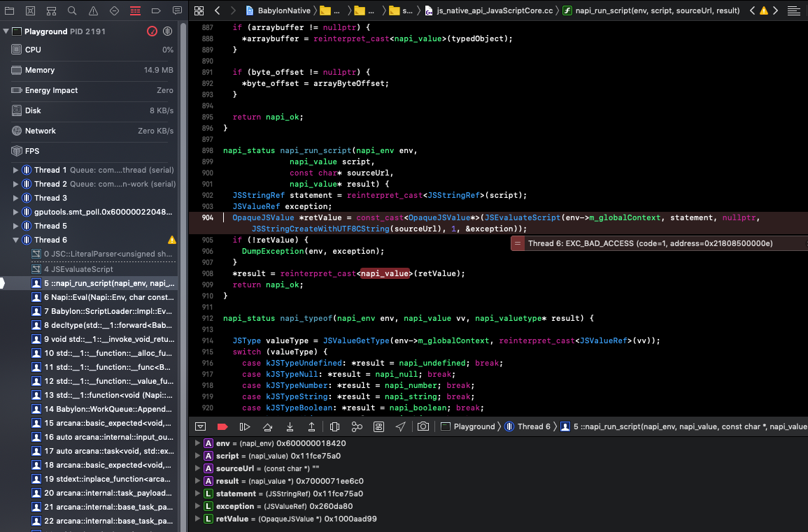Expand Thread 5

point(15,226)
